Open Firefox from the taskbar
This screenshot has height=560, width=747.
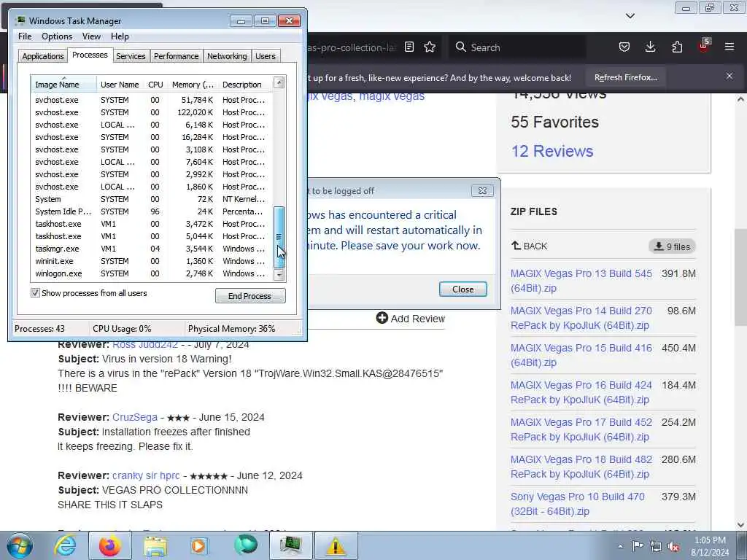click(109, 545)
